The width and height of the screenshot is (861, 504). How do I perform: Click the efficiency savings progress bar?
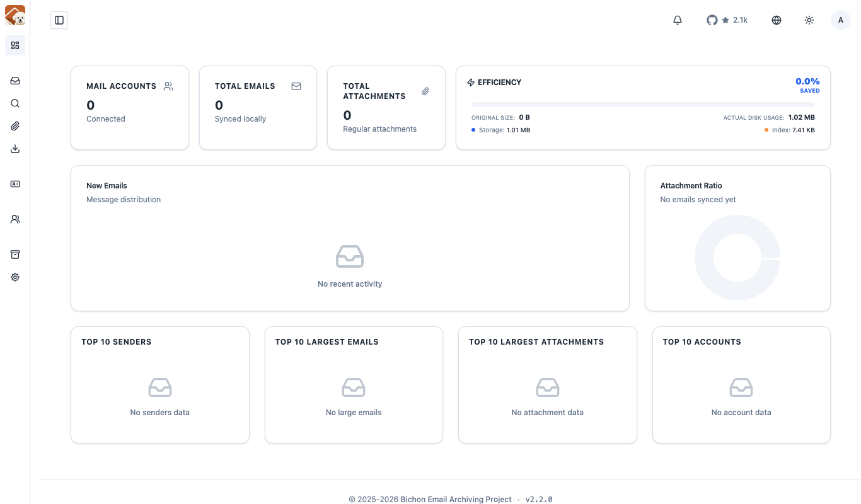coord(643,105)
